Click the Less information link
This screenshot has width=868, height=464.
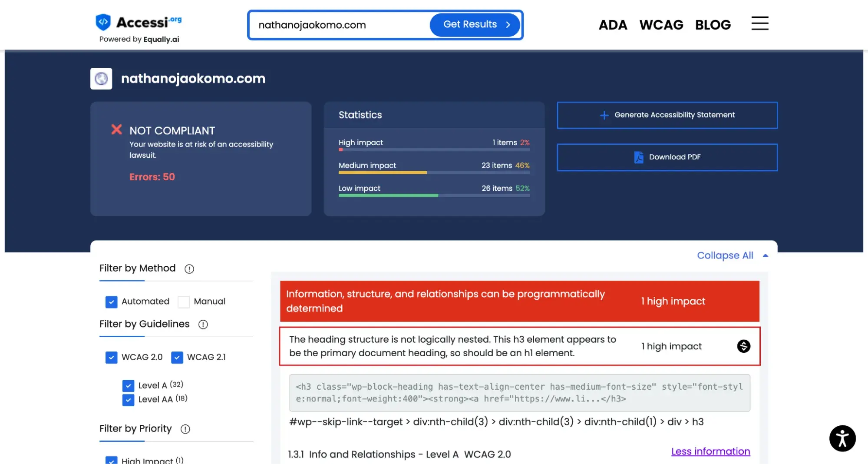point(710,451)
